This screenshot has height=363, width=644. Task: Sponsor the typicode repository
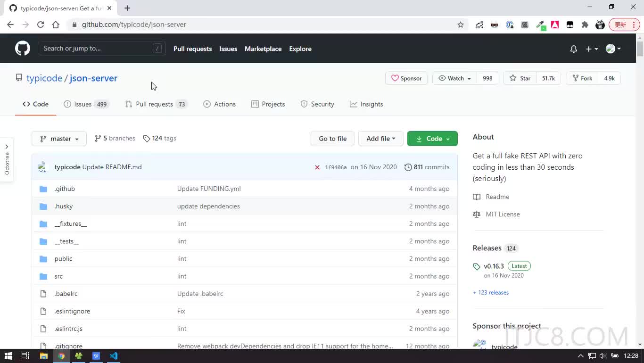(406, 78)
